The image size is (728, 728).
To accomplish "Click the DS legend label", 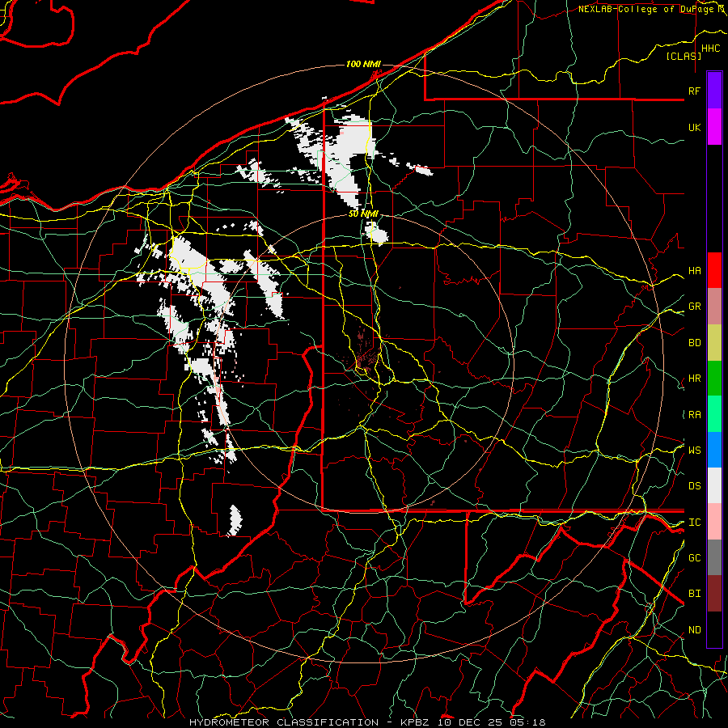I will [694, 486].
